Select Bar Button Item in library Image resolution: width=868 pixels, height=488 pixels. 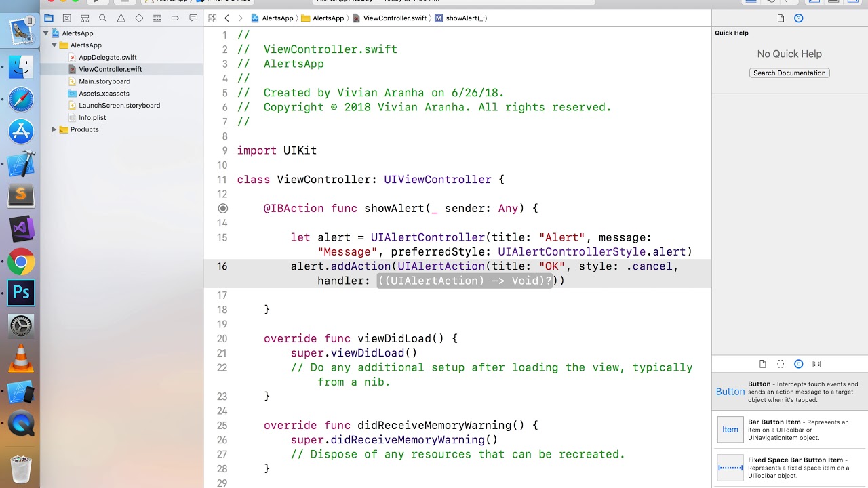[x=790, y=429]
